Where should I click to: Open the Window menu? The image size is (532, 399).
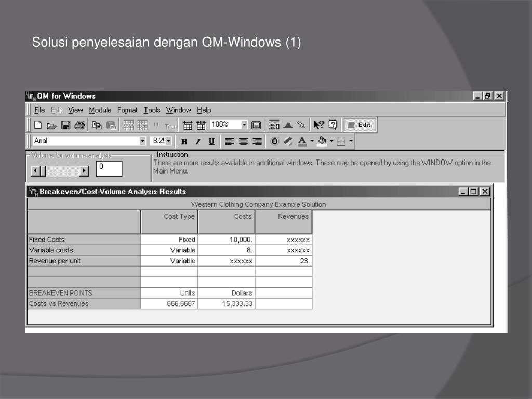[179, 110]
